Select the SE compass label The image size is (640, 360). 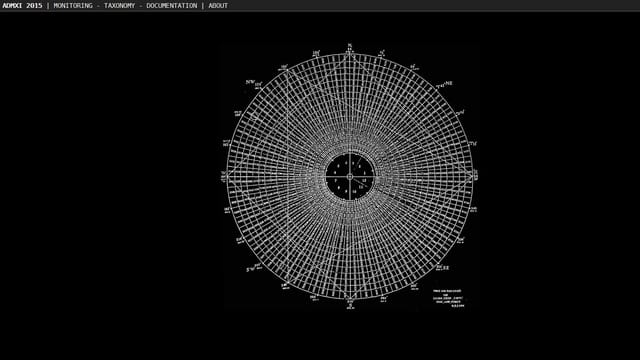[446, 268]
